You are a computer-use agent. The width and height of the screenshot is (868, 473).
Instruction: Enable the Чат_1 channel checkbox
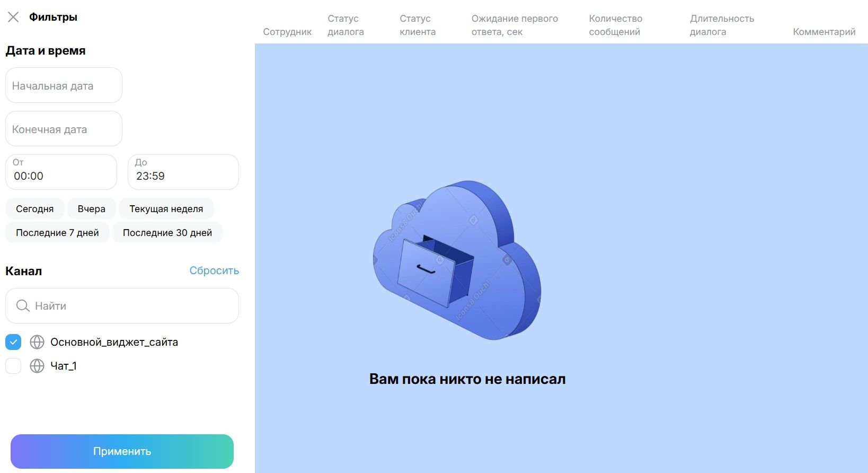tap(13, 366)
